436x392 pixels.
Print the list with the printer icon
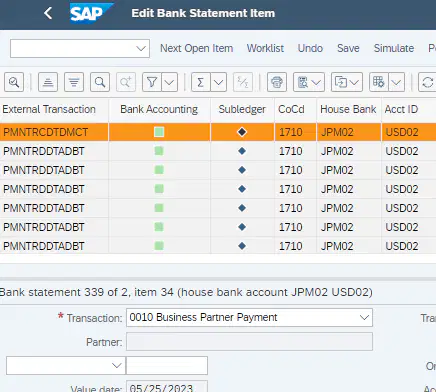click(x=277, y=82)
